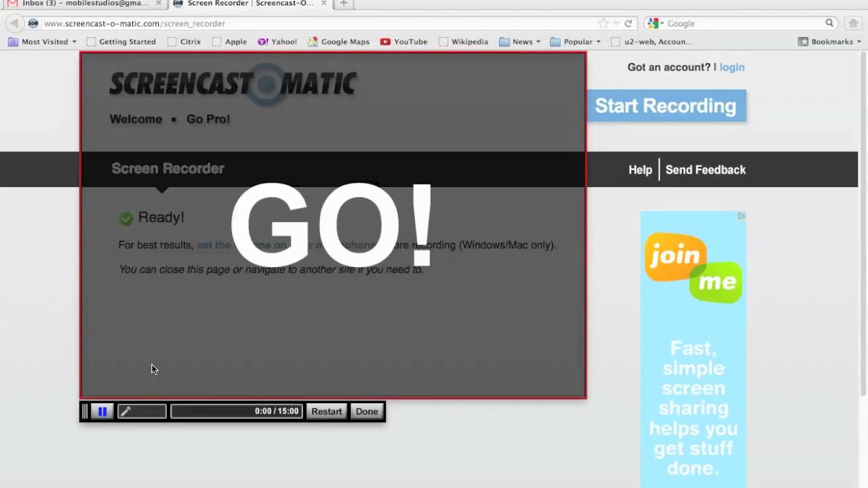868x488 pixels.
Task: Close the Gmail Inbox tab
Action: coord(159,3)
